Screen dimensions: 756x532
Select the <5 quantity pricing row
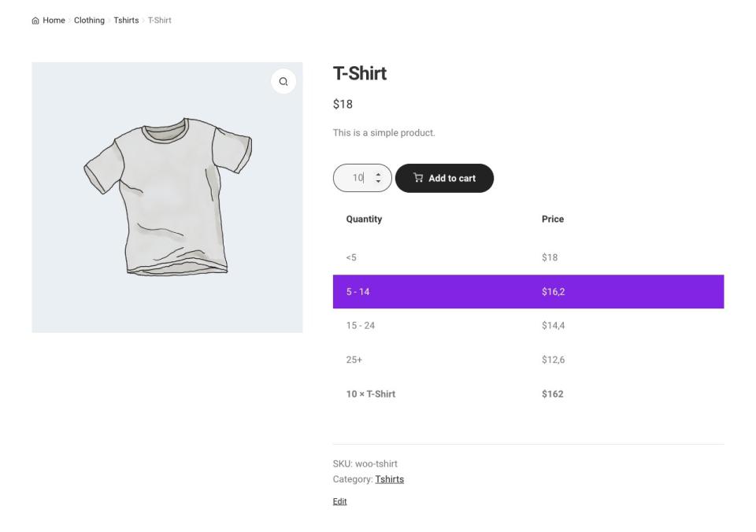tap(528, 257)
